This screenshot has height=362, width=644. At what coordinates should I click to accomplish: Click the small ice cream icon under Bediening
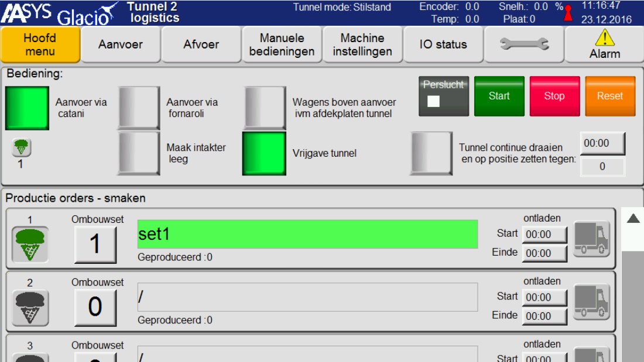click(x=21, y=147)
